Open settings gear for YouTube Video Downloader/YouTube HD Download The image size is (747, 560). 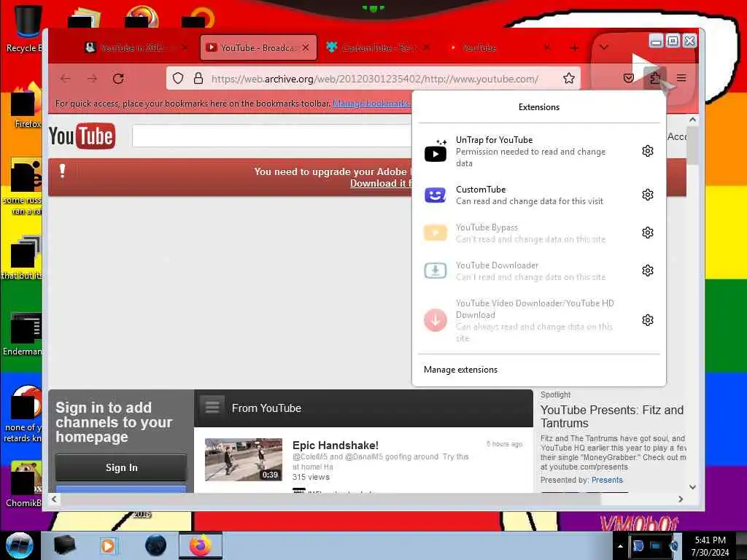pos(648,321)
